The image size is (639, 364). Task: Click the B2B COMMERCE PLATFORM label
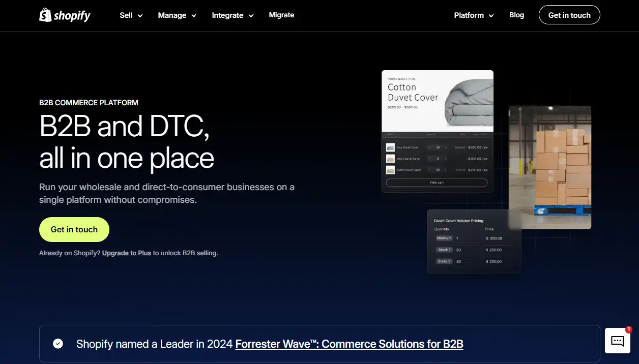click(89, 102)
